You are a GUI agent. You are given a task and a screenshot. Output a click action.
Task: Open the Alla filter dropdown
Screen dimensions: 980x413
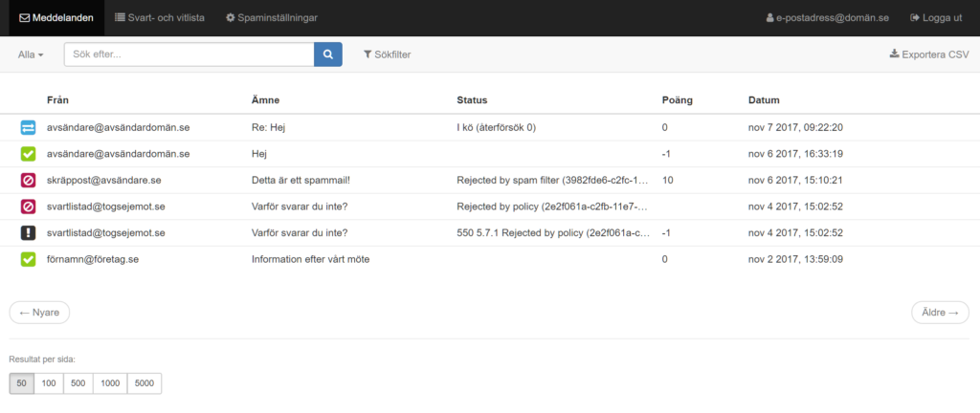[x=31, y=54]
